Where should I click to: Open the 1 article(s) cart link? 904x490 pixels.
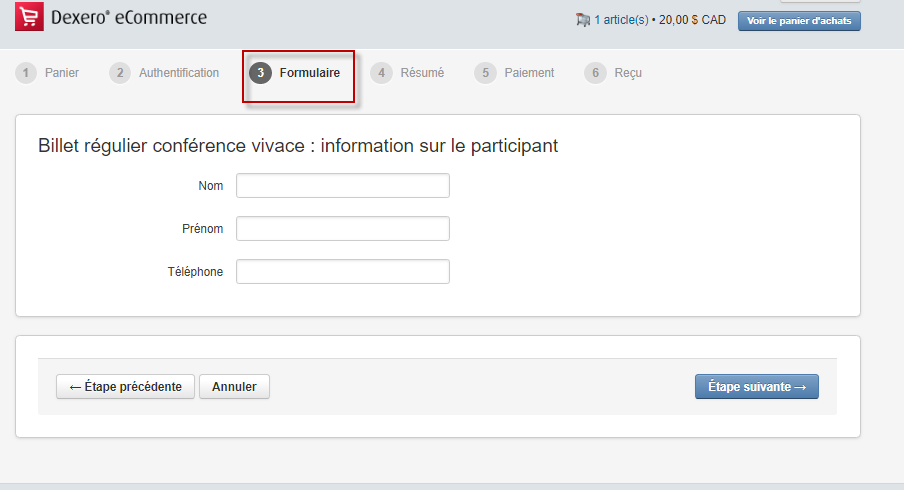coord(622,20)
